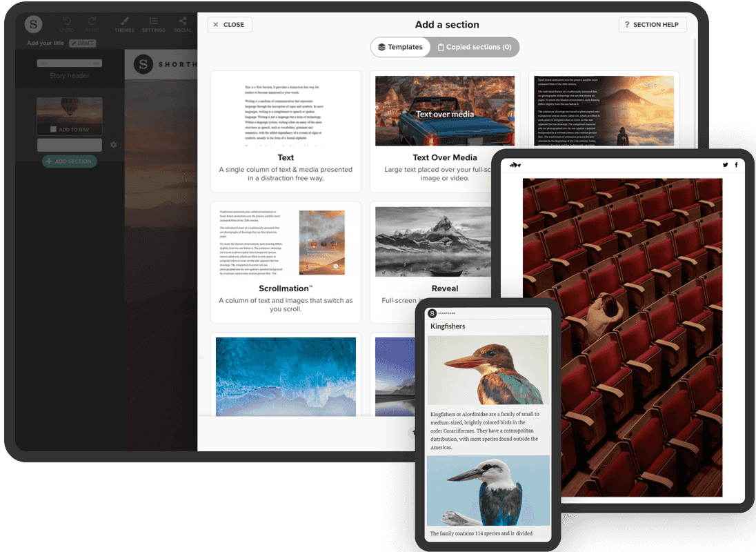Click the Shorthand logo icon
756x552 pixels.
pos(34,24)
